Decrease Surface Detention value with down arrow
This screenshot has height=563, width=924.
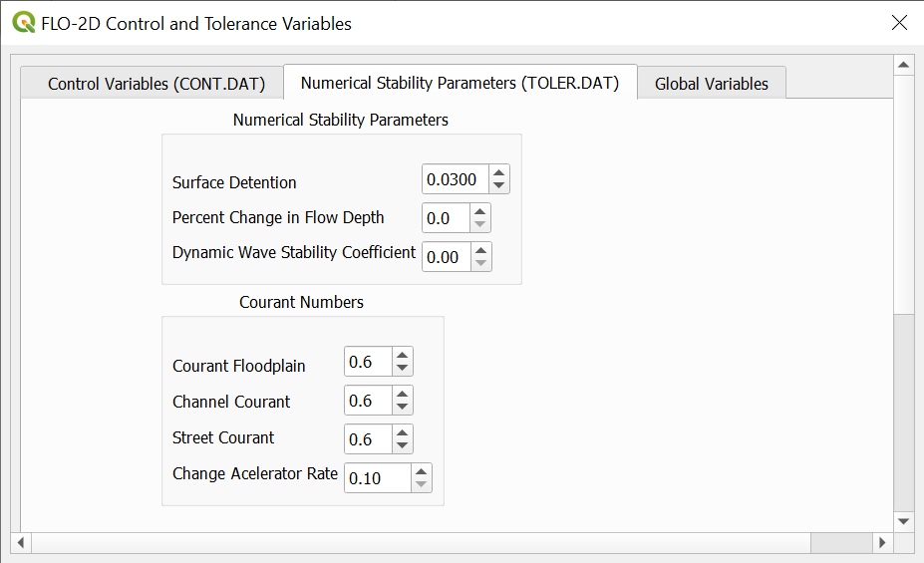click(499, 186)
